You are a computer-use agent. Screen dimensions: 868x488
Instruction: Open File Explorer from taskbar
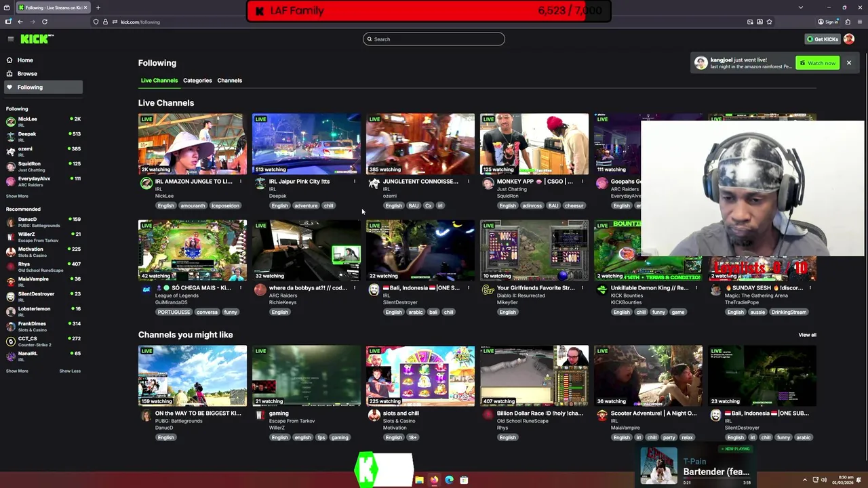[x=419, y=480]
